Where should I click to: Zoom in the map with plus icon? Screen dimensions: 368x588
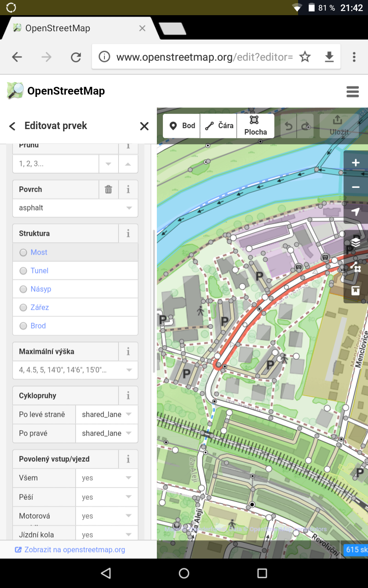point(356,163)
